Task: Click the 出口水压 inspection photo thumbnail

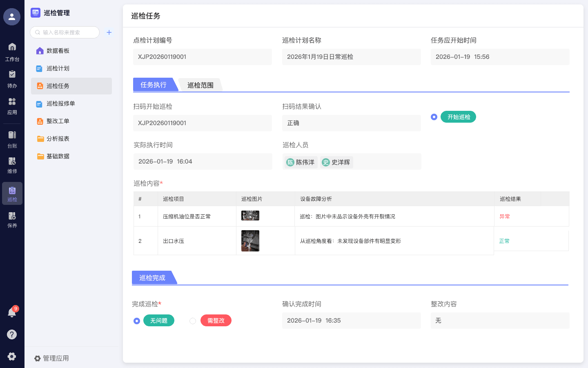Action: coord(250,241)
